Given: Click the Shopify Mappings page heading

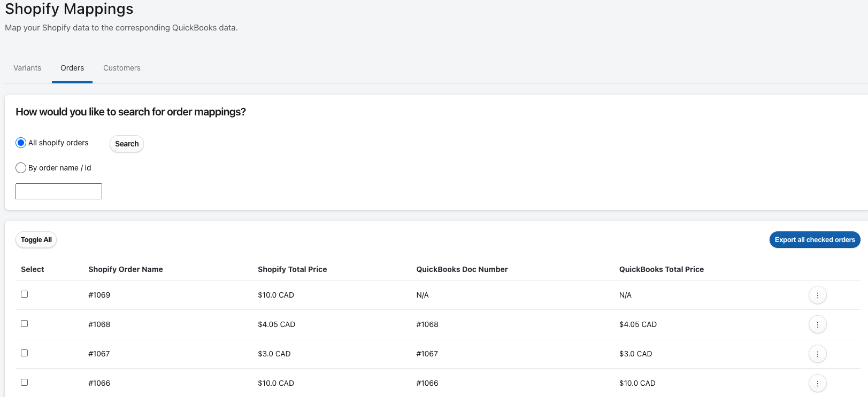Looking at the screenshot, I should point(70,9).
